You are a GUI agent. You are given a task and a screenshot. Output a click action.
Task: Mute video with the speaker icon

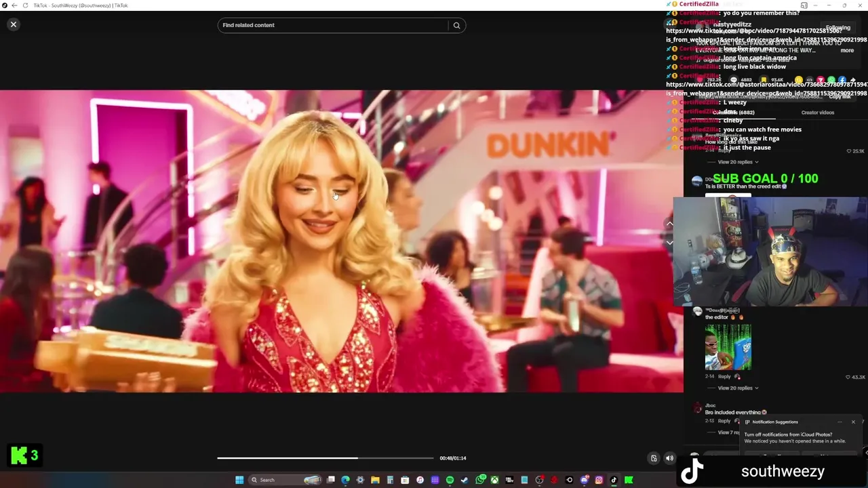click(669, 458)
